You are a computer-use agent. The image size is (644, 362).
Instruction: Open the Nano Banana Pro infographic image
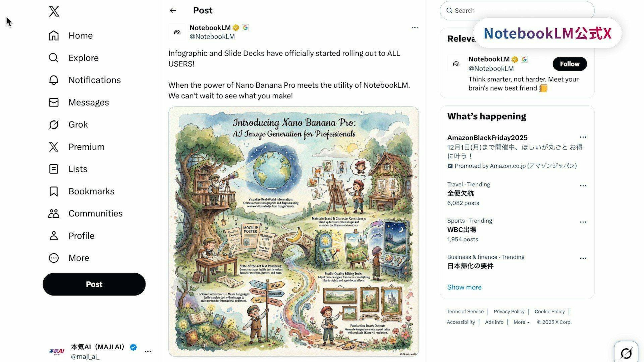tap(293, 231)
